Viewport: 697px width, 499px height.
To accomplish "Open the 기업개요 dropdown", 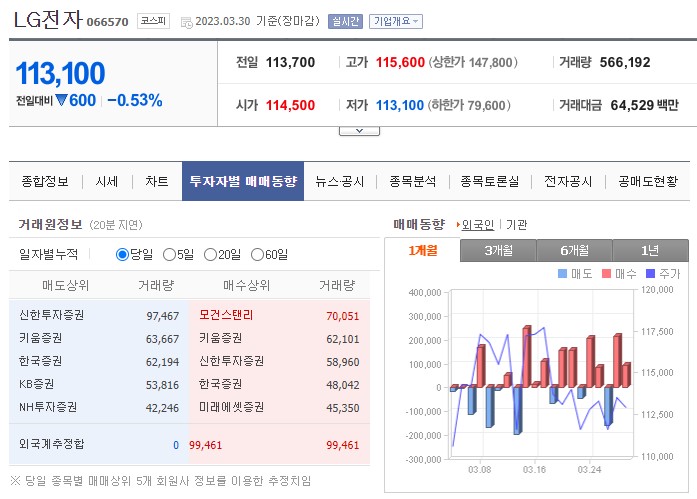I will tap(396, 21).
